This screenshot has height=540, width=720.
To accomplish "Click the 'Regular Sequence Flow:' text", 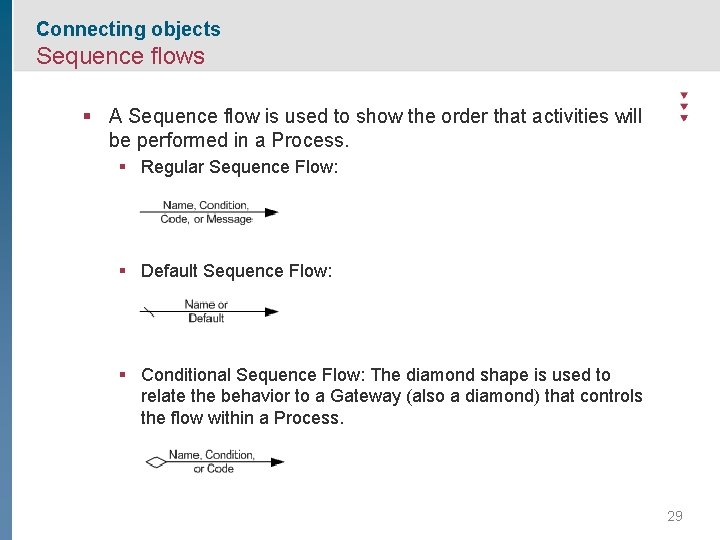I will point(239,167).
